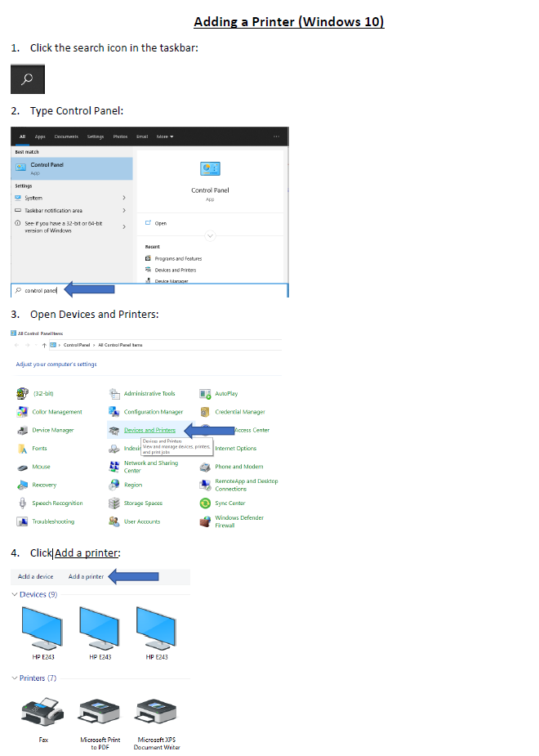Click the back arrow in Control Panel window

click(x=17, y=345)
